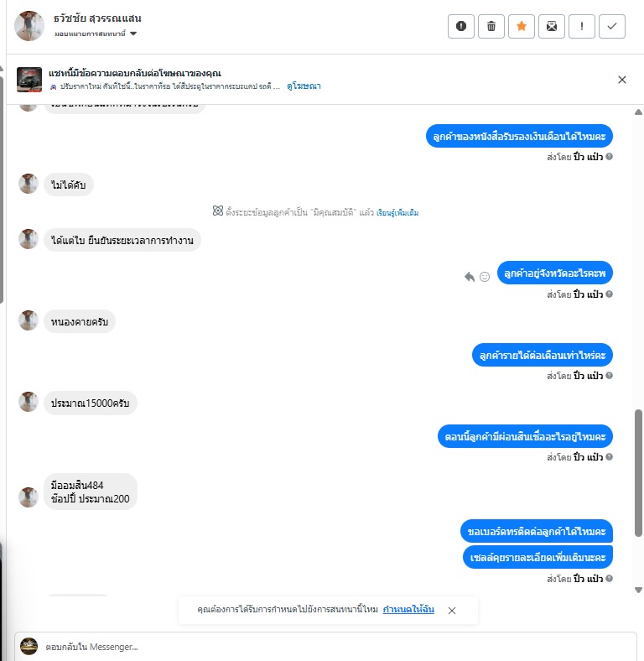This screenshot has width=644, height=661.
Task: Mark conversation as spam using exclamation circle icon
Action: 461,26
